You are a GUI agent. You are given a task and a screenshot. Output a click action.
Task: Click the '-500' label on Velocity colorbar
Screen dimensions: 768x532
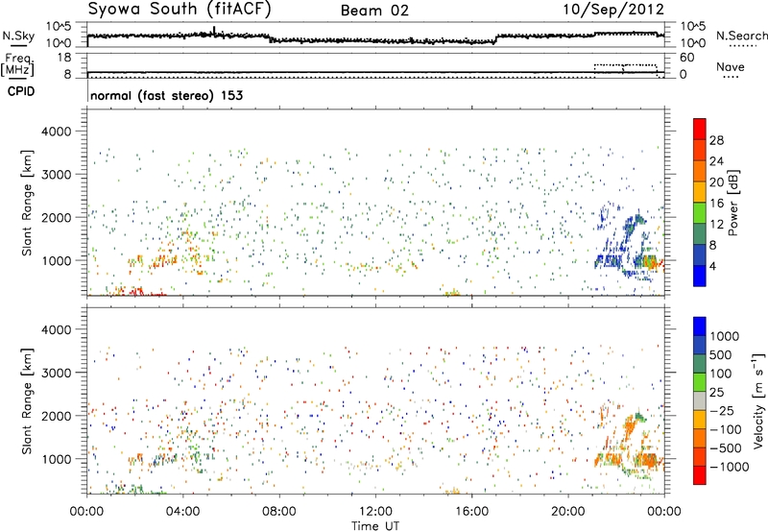click(726, 447)
